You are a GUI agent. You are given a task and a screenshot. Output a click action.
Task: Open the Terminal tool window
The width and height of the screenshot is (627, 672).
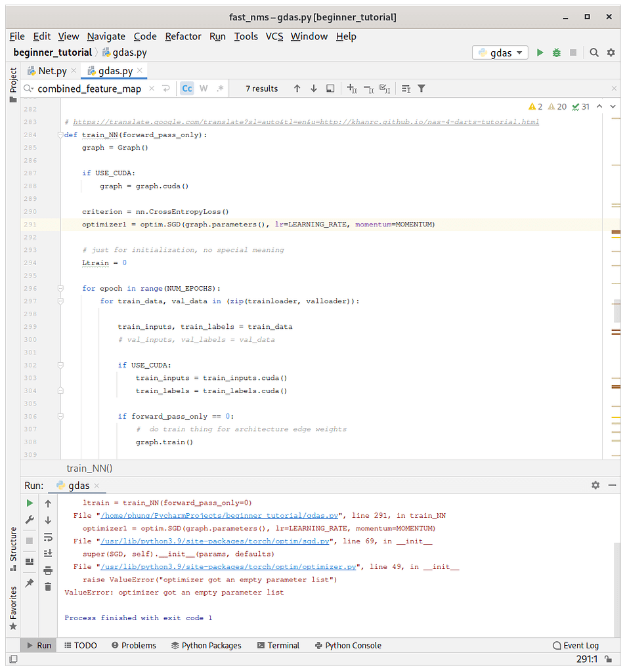278,645
